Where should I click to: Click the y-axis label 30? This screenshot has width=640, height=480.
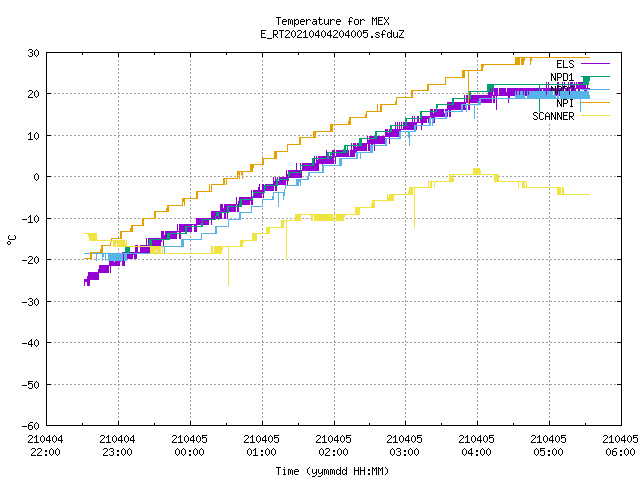33,53
